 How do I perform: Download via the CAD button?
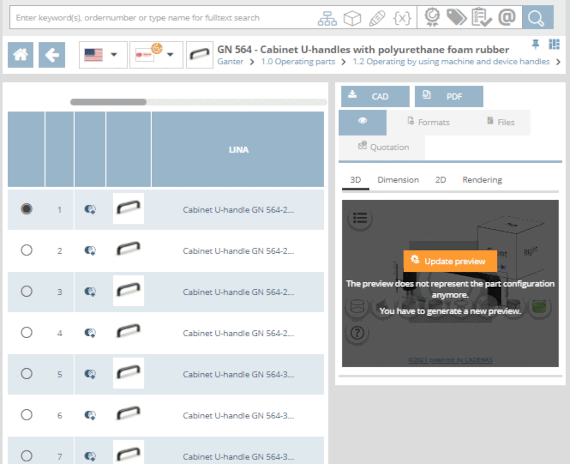(375, 96)
